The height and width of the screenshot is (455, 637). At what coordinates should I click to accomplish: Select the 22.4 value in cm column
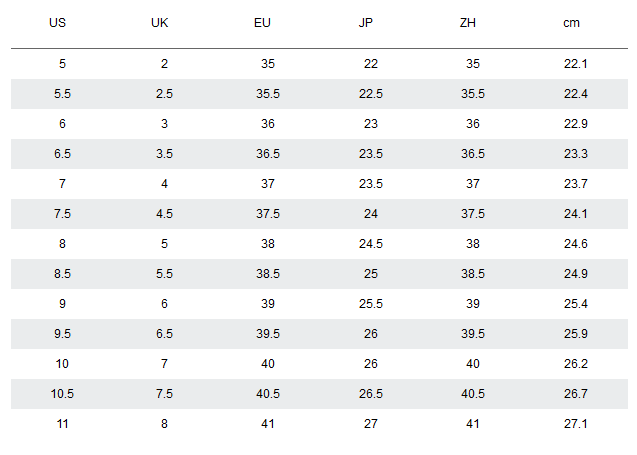576,94
